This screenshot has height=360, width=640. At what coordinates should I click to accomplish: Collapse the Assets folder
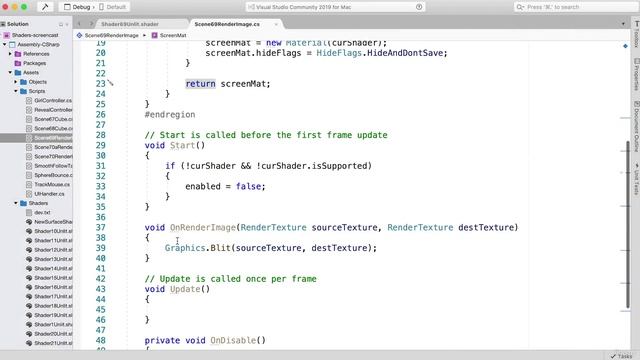tap(11, 73)
